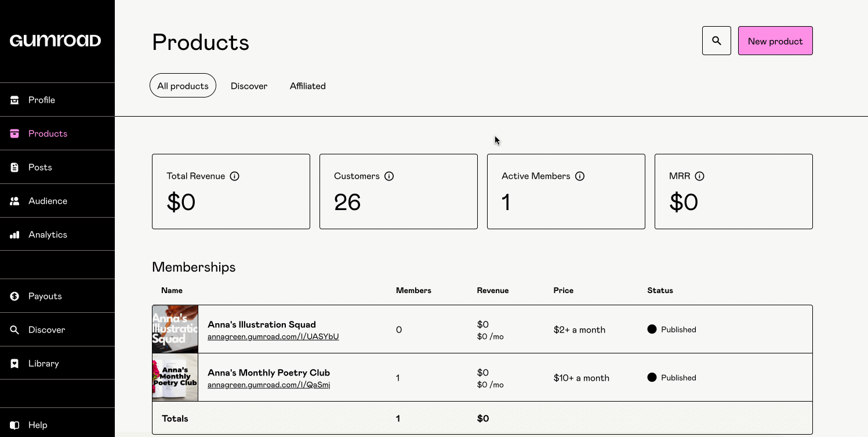The image size is (868, 437).
Task: Open Anna's Illustration Squad gumroad link
Action: pos(273,337)
